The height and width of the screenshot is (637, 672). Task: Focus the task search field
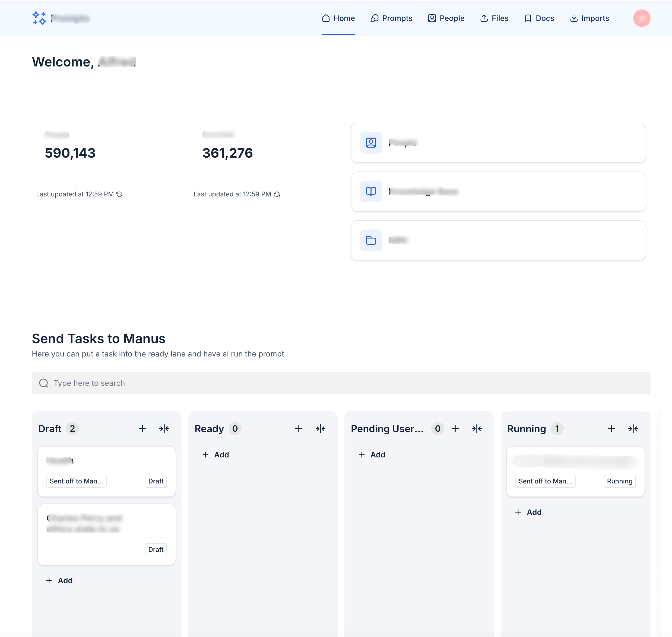coord(341,383)
